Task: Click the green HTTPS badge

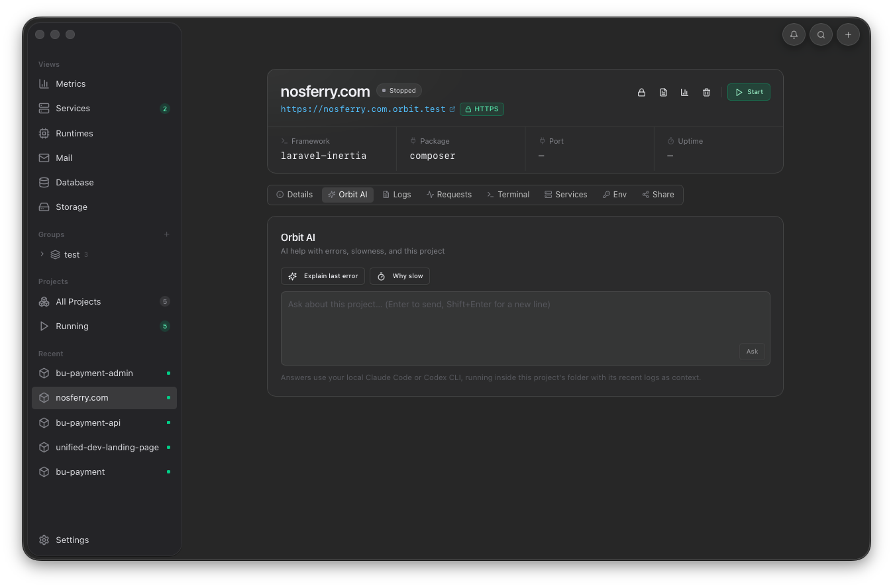Action: click(x=482, y=109)
